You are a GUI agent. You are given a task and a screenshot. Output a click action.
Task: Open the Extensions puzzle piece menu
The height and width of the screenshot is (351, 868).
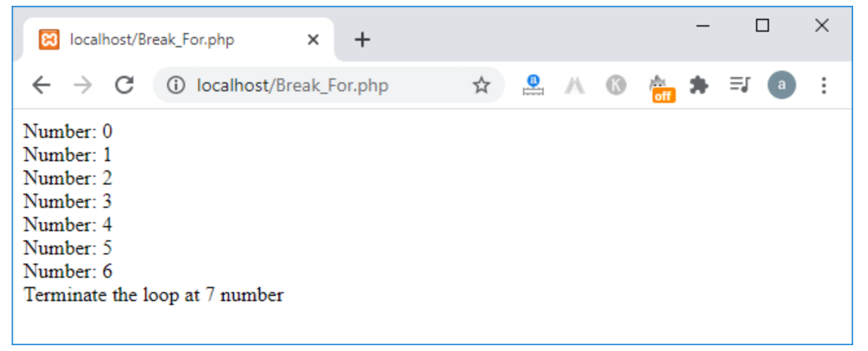pyautogui.click(x=698, y=85)
